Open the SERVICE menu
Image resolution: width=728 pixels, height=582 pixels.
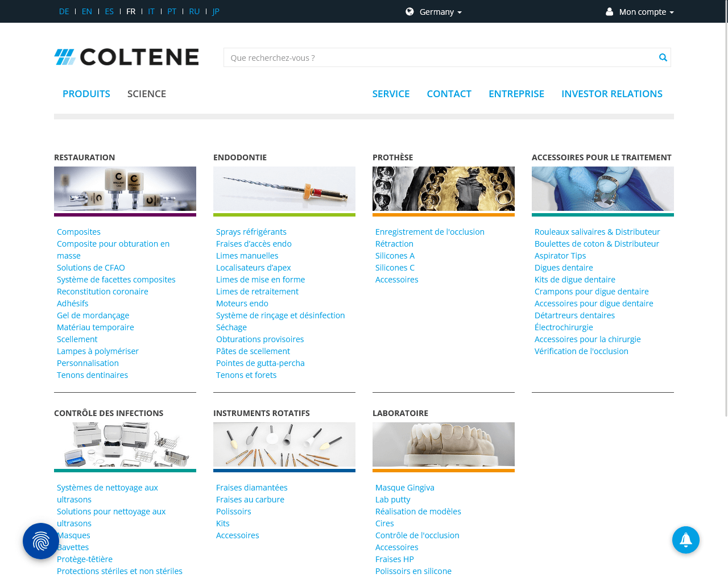pyautogui.click(x=391, y=94)
